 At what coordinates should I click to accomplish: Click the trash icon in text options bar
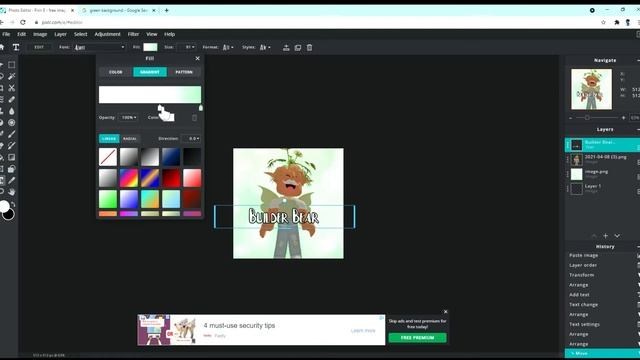click(309, 47)
